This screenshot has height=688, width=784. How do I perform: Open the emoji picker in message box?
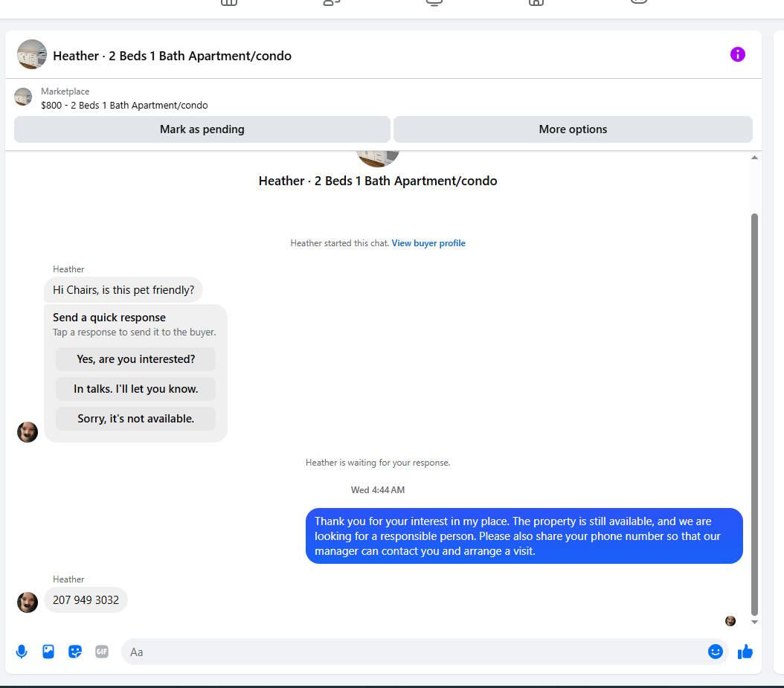(x=715, y=652)
